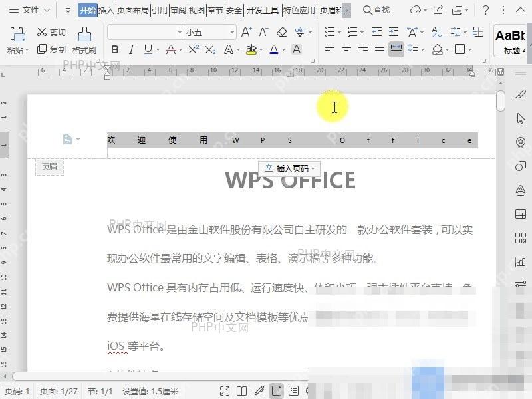532x399 pixels.
Task: Click the vertical scrollbar thumb
Action: pos(501,101)
